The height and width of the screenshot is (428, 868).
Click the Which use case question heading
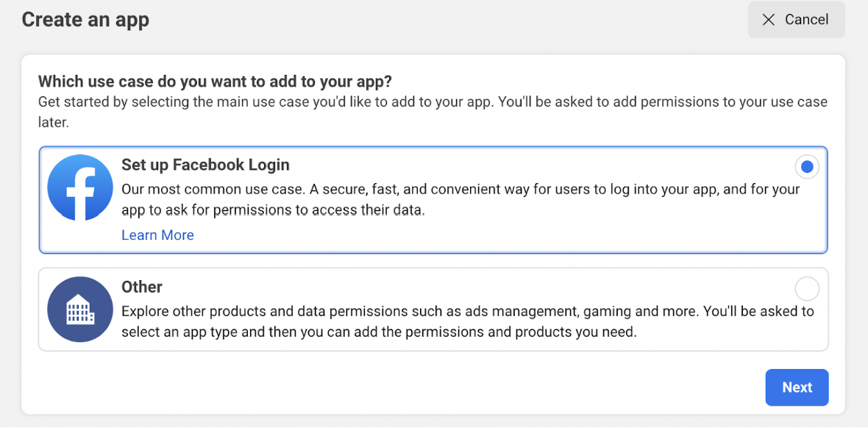click(x=216, y=82)
